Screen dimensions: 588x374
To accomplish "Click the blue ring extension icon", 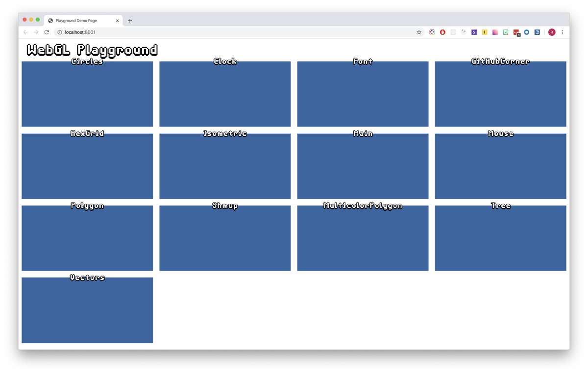I will tap(527, 32).
